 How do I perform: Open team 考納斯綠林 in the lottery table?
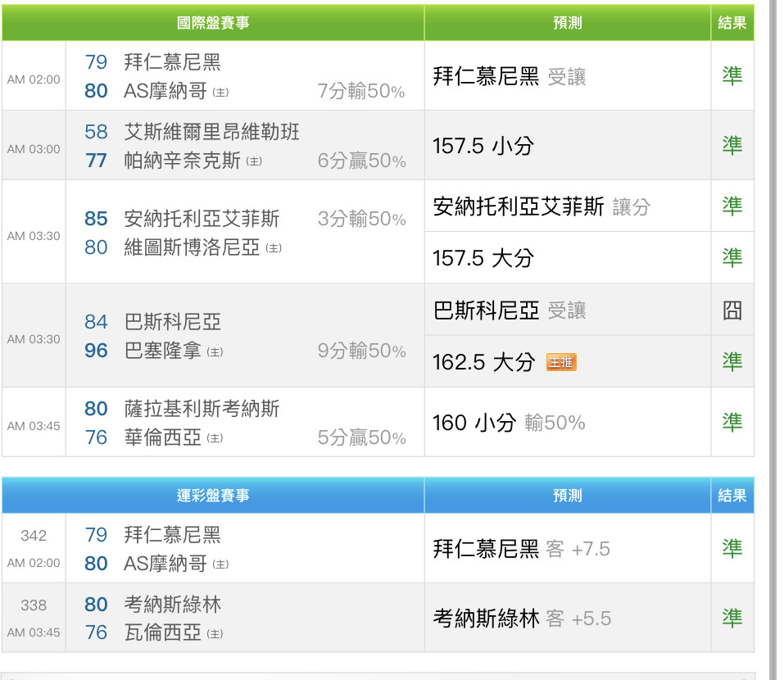coord(173,605)
